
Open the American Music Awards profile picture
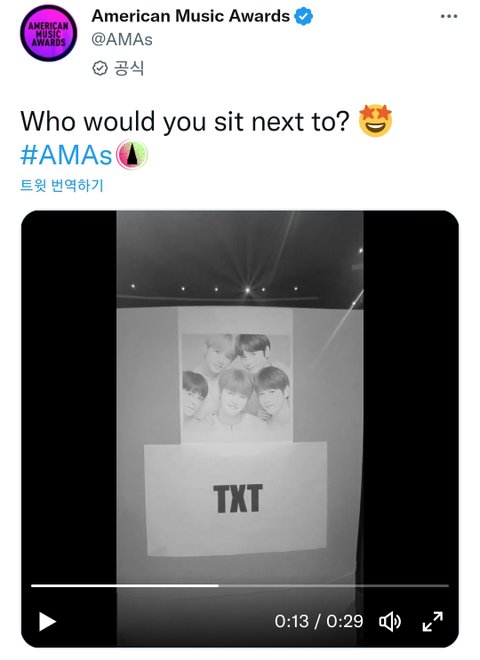(48, 33)
